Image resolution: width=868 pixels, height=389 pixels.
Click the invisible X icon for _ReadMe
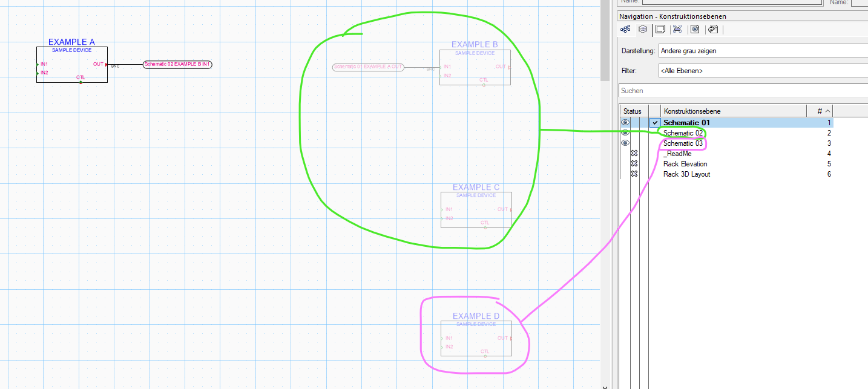tap(634, 154)
